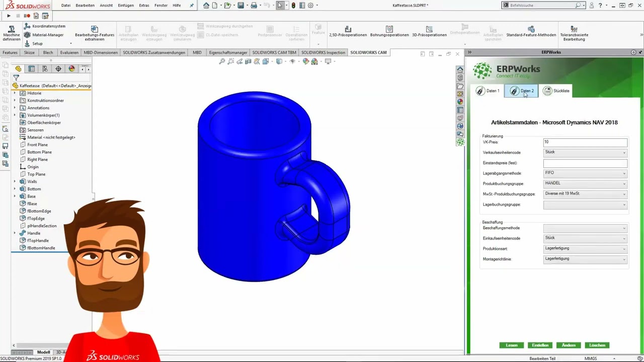Open Bohrungsoperationen
This screenshot has height=362, width=644.
(x=389, y=32)
